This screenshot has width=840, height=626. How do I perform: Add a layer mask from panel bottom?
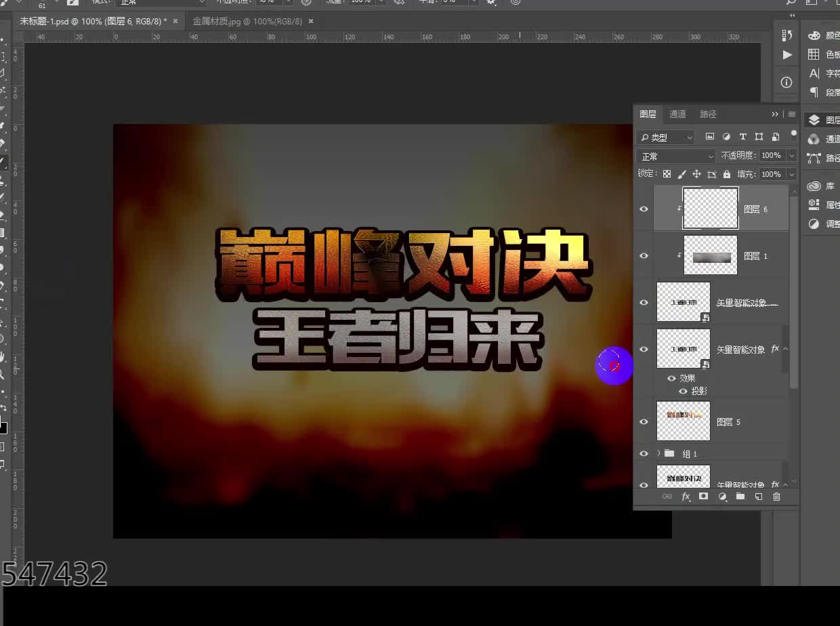(705, 497)
